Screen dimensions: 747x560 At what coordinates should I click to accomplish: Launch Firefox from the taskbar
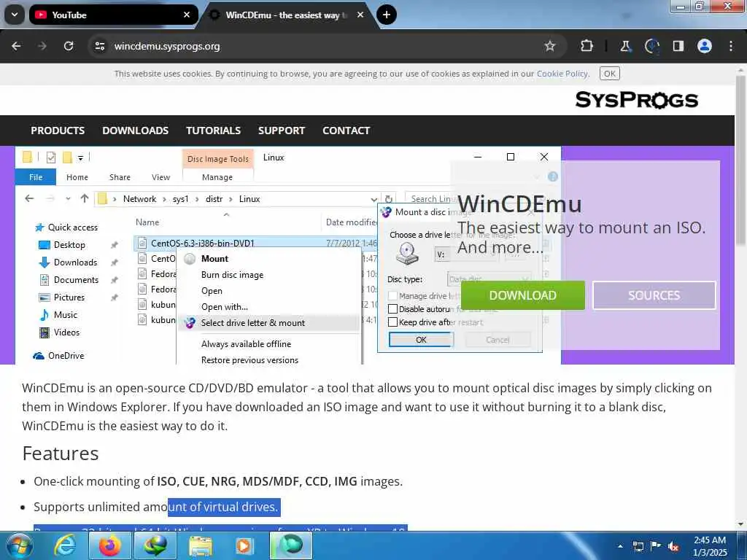click(x=109, y=545)
